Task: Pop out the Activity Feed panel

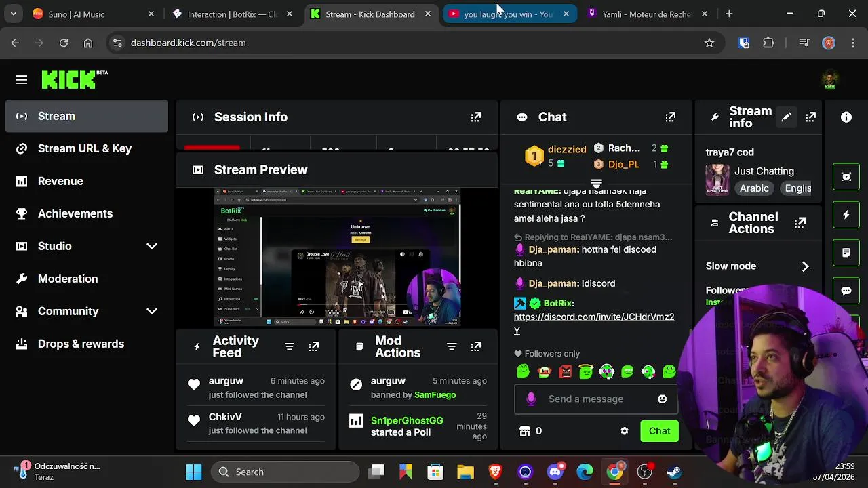Action: coord(314,346)
